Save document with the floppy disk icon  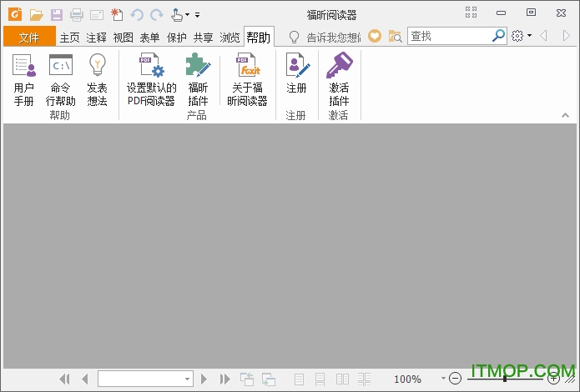coord(57,15)
